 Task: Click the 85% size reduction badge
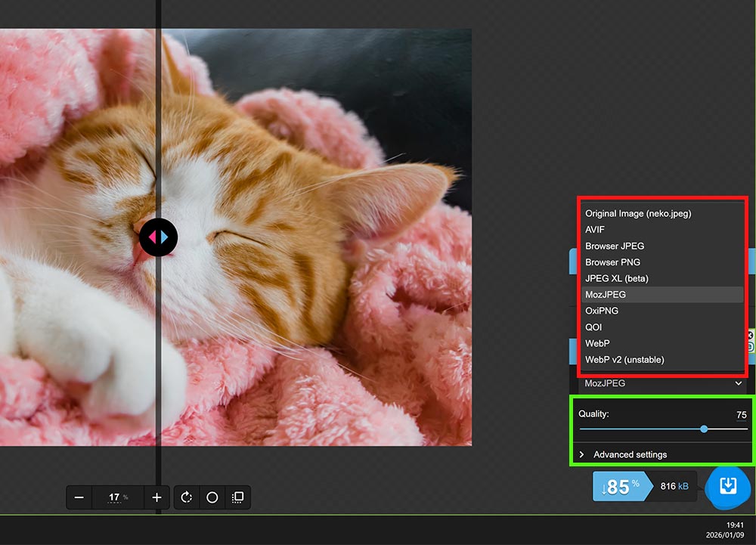pyautogui.click(x=622, y=487)
